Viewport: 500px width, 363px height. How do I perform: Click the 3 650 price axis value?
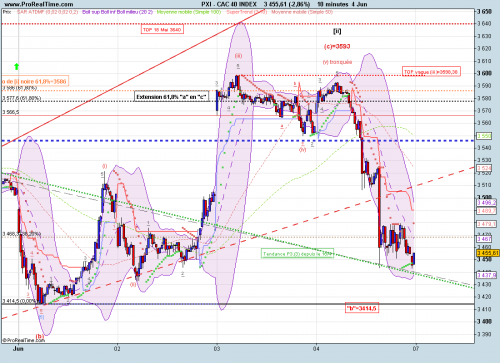pos(484,11)
